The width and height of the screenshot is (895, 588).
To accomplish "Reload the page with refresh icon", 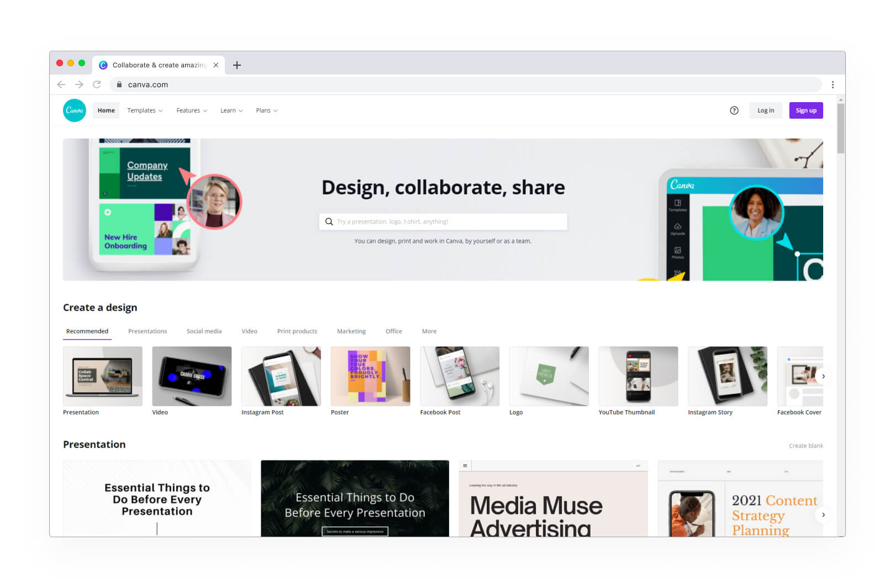I will point(97,84).
